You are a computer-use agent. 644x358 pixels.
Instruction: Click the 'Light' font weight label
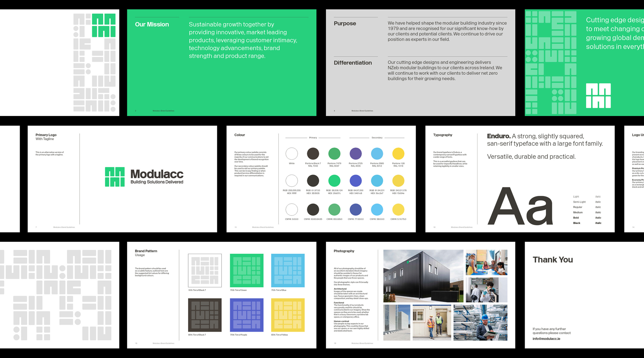tap(576, 197)
